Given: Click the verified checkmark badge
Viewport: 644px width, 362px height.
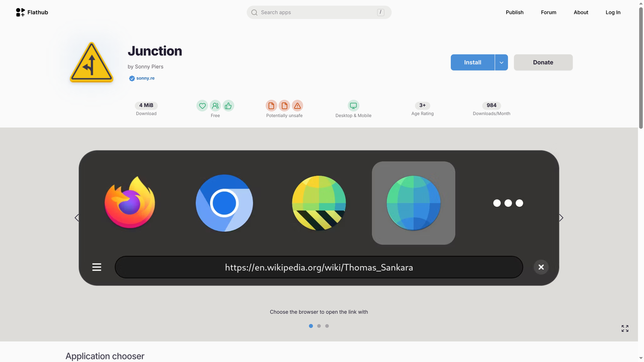Looking at the screenshot, I should 132,78.
